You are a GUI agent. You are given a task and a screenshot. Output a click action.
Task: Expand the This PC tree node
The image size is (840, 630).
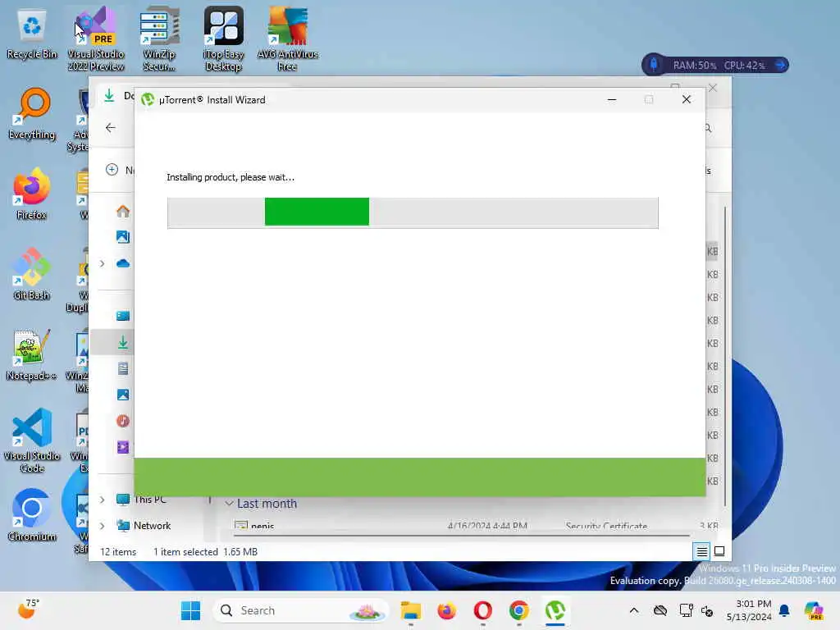point(102,500)
